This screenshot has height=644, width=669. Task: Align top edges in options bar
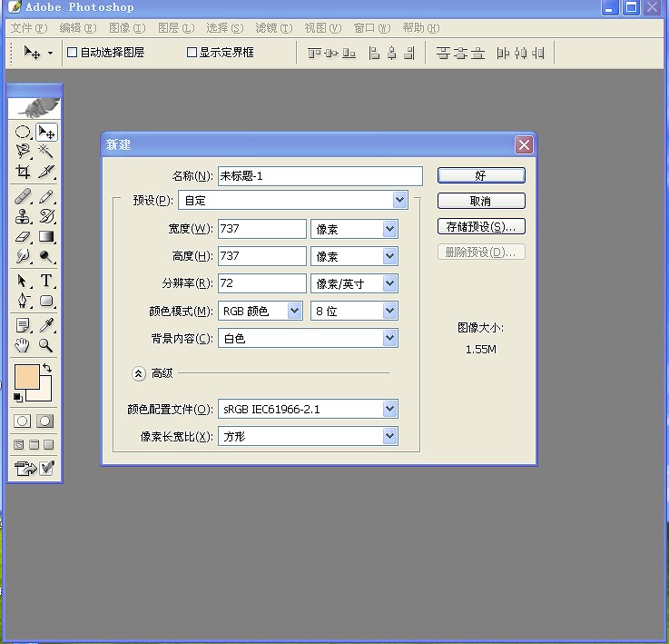coord(314,53)
